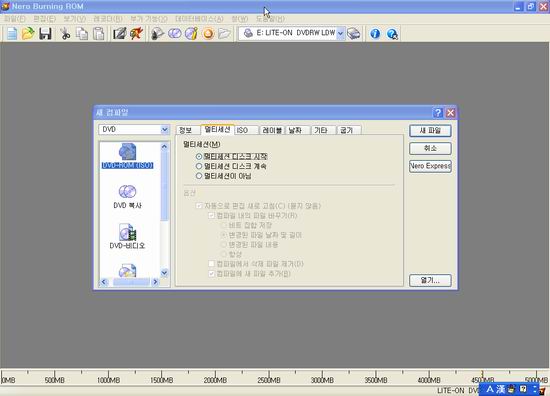
Task: Click the 2000MB mark on capacity ruler
Action: (215, 380)
